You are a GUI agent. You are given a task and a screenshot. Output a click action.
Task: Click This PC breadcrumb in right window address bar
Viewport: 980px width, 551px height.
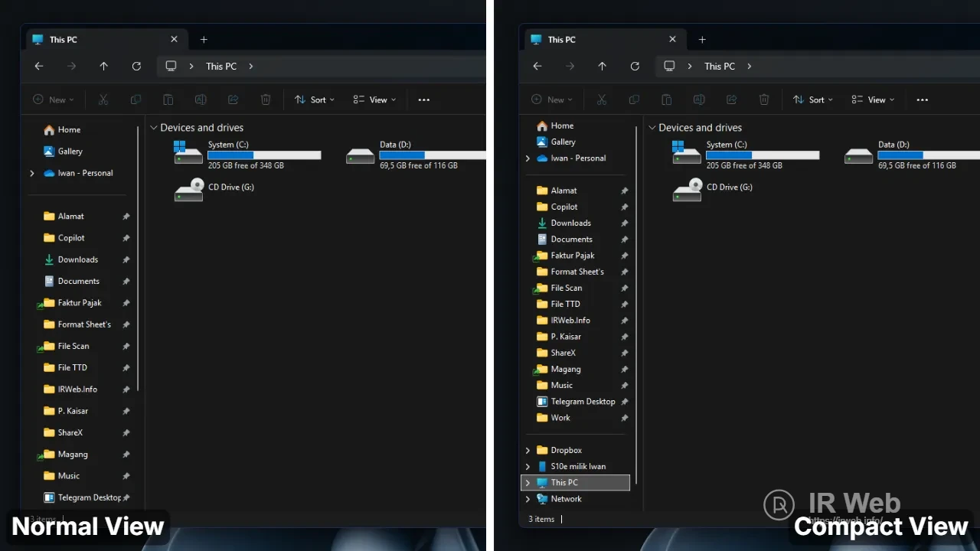point(719,67)
